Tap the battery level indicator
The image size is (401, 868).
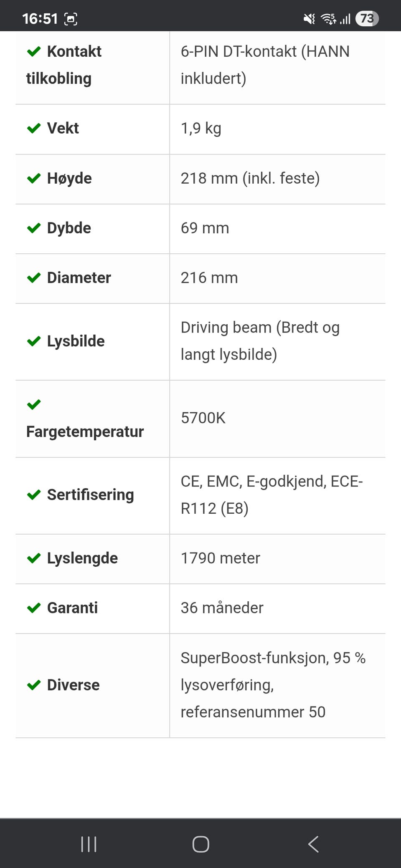[367, 19]
